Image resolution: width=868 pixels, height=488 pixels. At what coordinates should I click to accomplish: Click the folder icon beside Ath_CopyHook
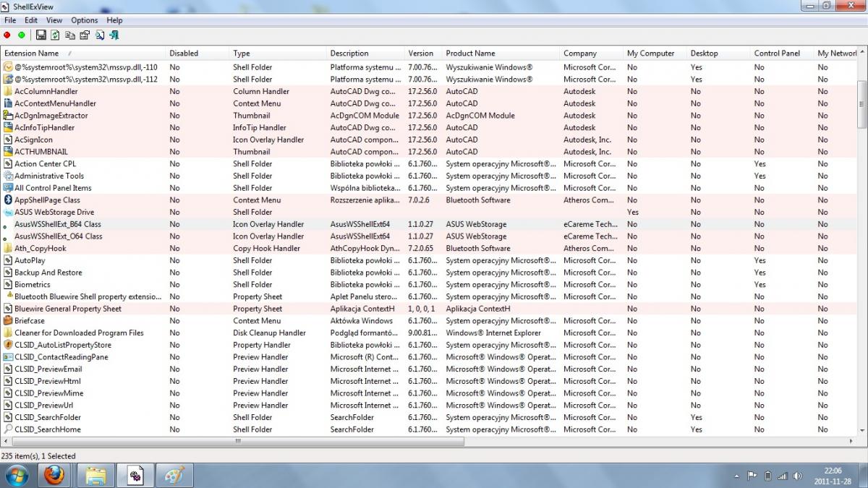(x=8, y=249)
